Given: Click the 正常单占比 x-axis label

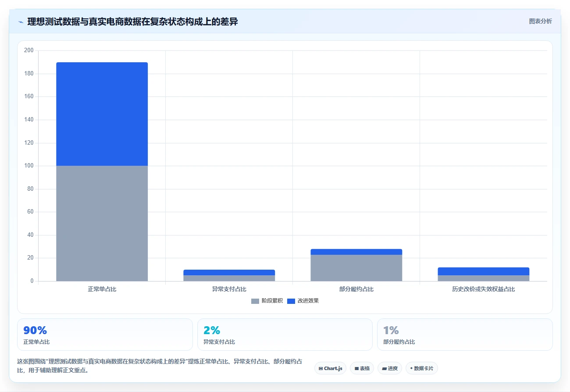Looking at the screenshot, I should 102,289.
